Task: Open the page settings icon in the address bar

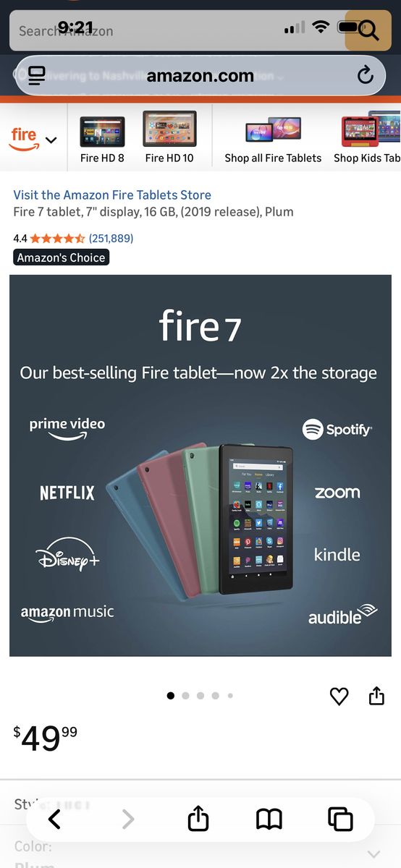Action: point(37,75)
